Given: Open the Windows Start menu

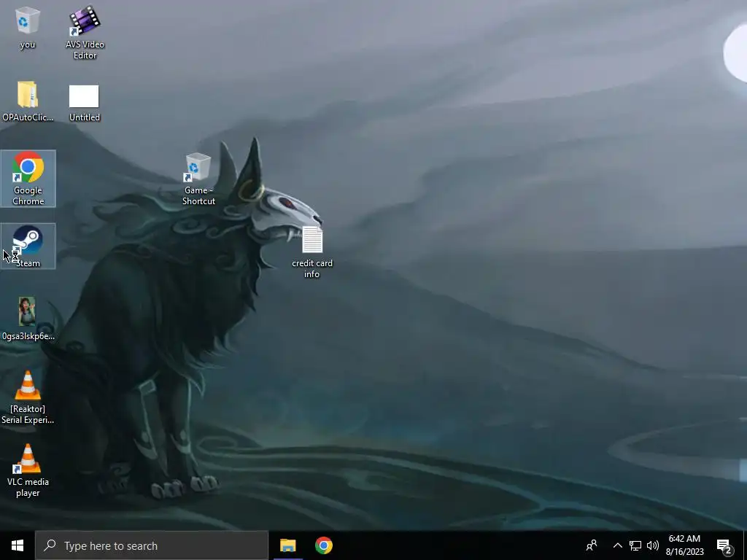Looking at the screenshot, I should click(18, 545).
